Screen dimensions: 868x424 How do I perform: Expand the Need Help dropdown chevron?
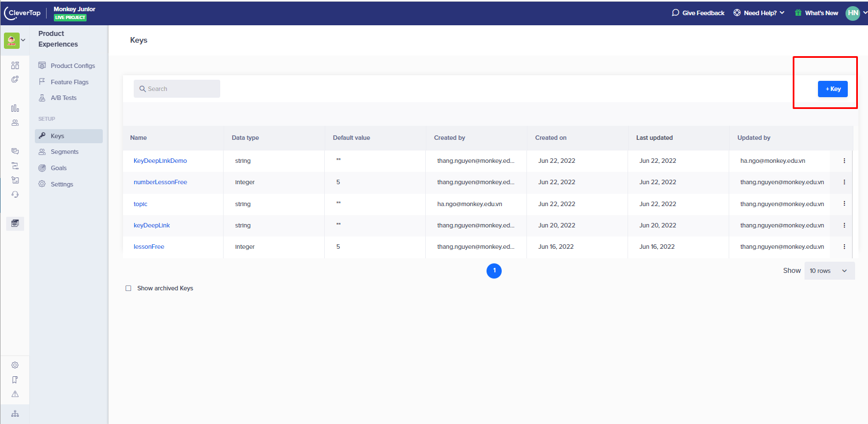coord(782,13)
